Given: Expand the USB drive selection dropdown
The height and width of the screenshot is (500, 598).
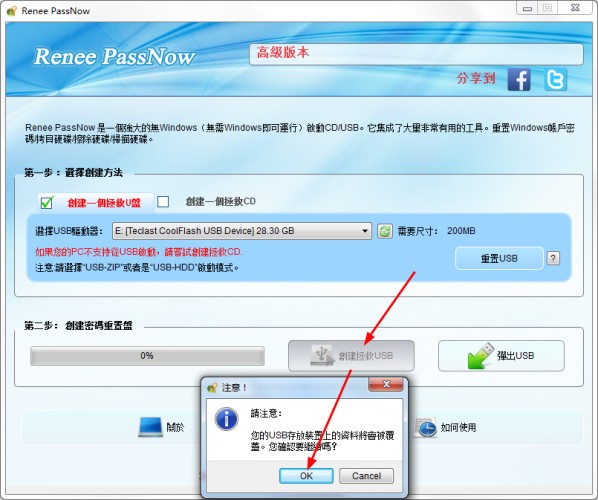Looking at the screenshot, I should [365, 231].
